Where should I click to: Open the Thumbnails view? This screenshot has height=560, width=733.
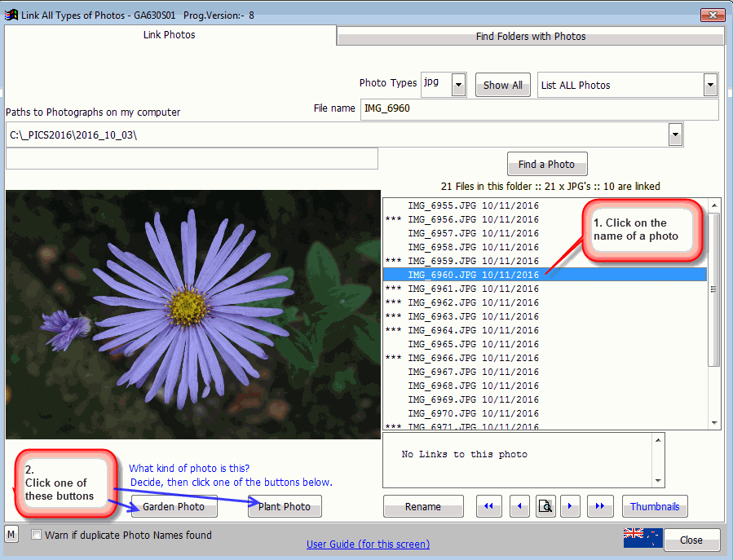click(655, 507)
